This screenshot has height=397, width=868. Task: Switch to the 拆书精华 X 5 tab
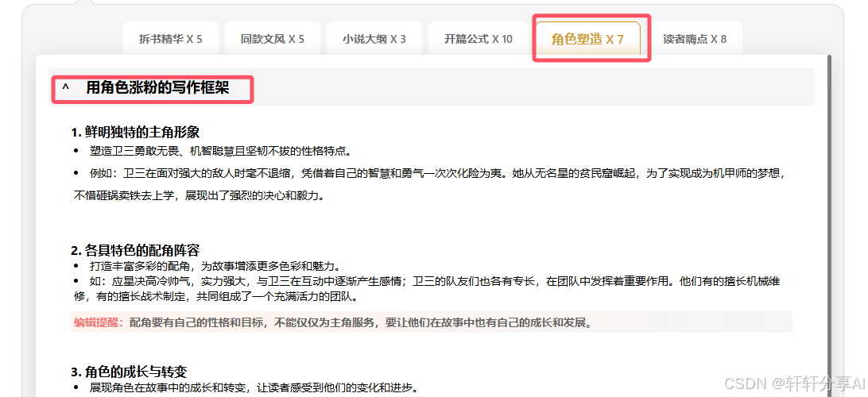[x=170, y=39]
